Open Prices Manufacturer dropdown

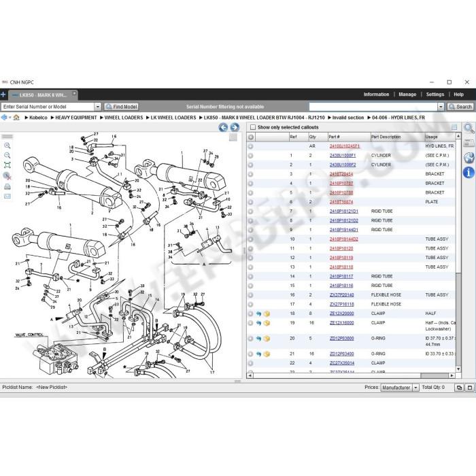(x=415, y=388)
